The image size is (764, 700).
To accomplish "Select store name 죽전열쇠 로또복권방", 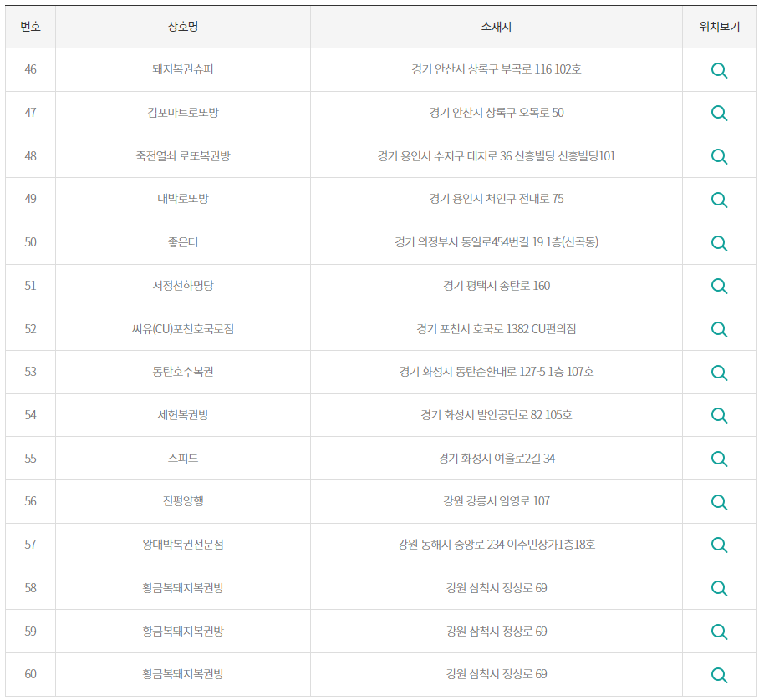I will (183, 155).
